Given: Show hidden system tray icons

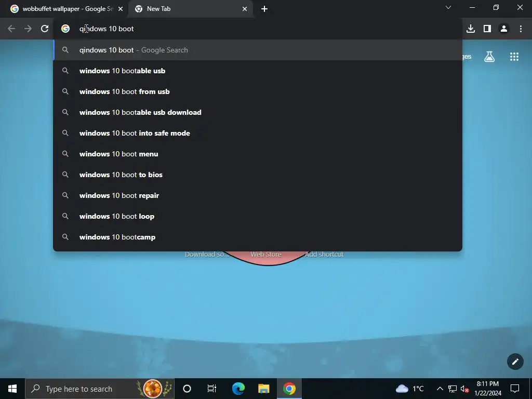Looking at the screenshot, I should point(440,389).
